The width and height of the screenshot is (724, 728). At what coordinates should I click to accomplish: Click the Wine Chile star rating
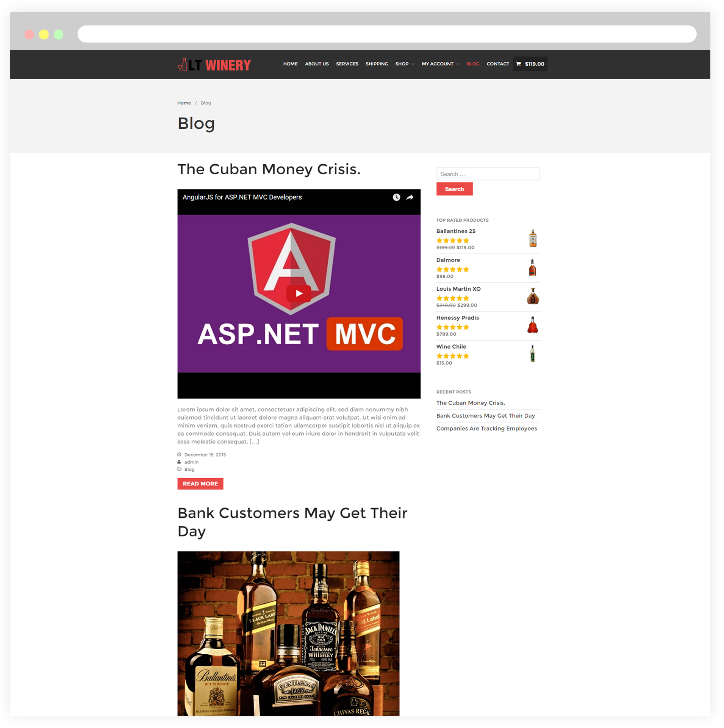(x=453, y=356)
